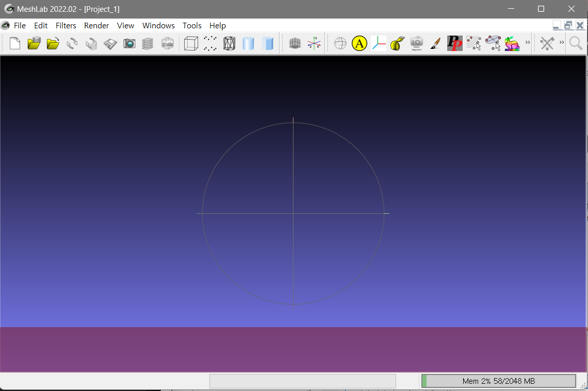Viewport: 588px width, 391px height.
Task: Open the Render menu
Action: click(x=96, y=25)
